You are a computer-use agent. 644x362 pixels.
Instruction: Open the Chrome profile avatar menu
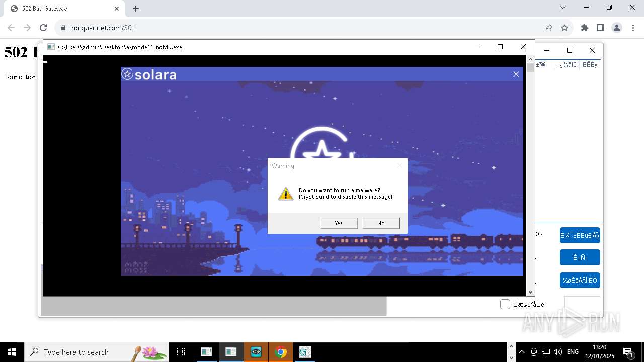[617, 28]
